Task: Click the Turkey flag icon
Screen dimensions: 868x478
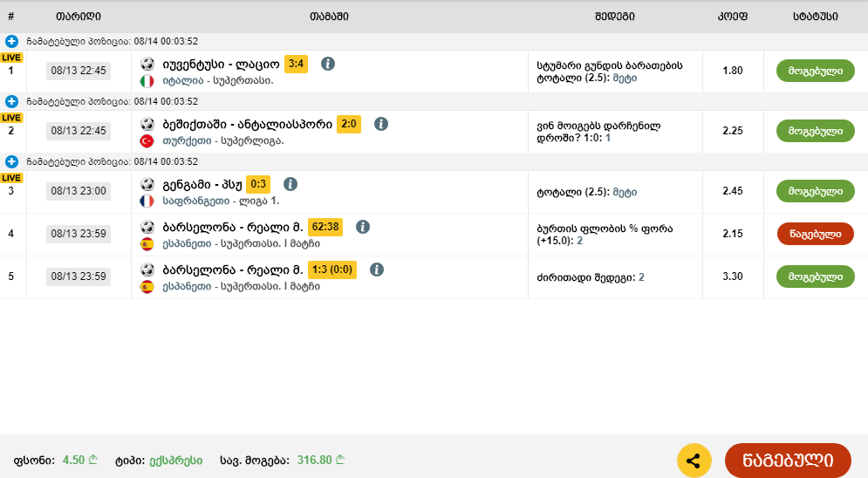Action: [147, 141]
